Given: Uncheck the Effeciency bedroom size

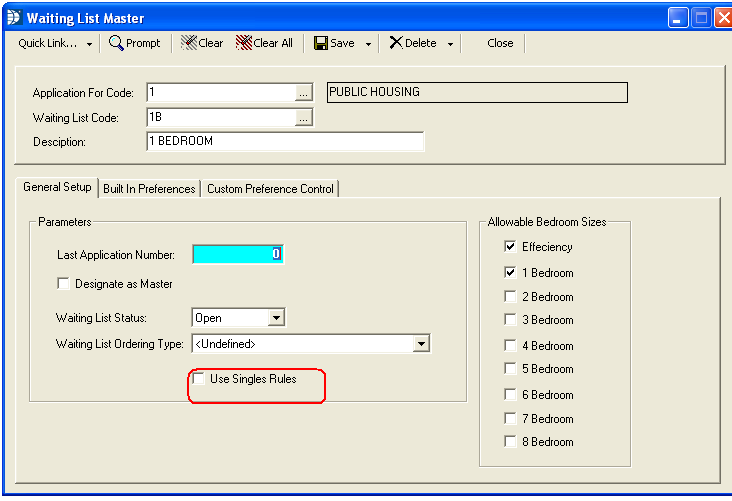Looking at the screenshot, I should [x=511, y=247].
